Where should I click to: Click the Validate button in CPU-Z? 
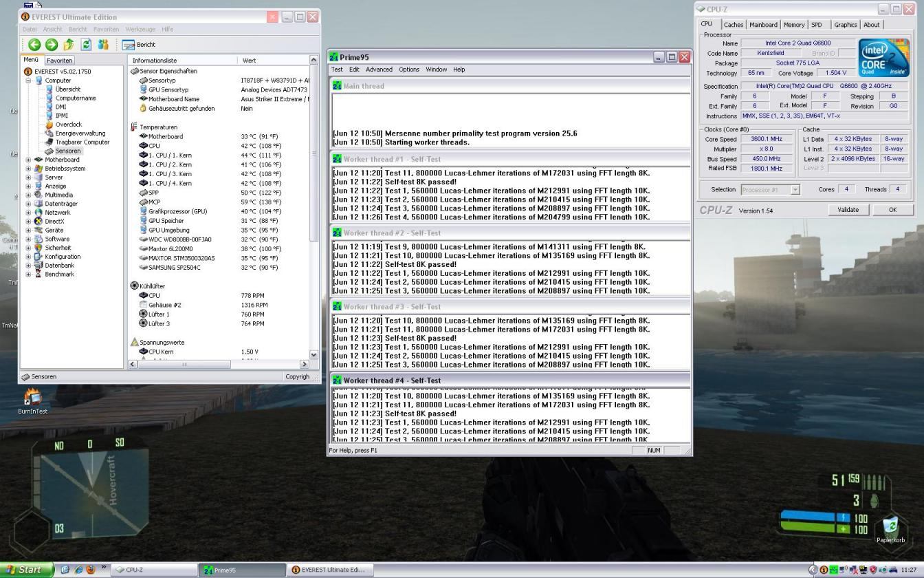(x=848, y=210)
